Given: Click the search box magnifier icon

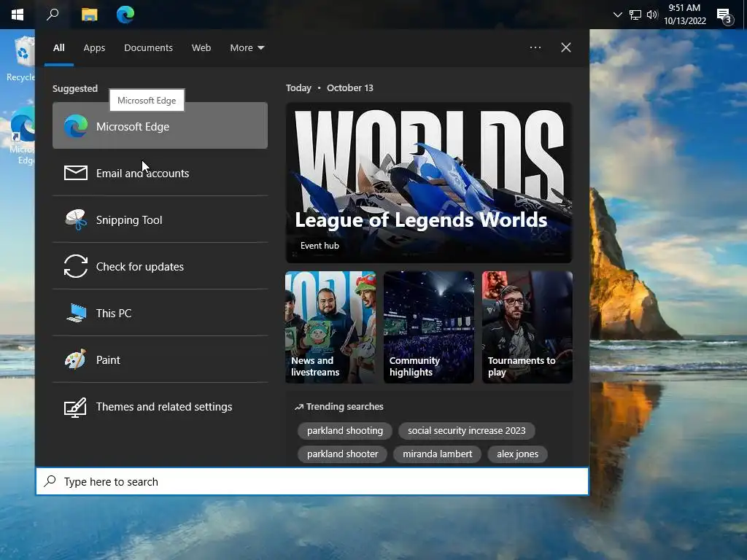Looking at the screenshot, I should tap(50, 481).
